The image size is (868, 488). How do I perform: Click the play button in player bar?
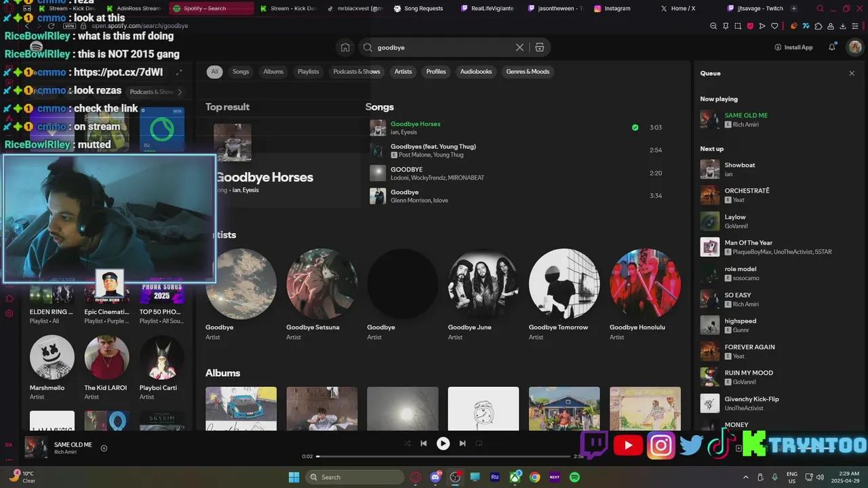coord(443,443)
